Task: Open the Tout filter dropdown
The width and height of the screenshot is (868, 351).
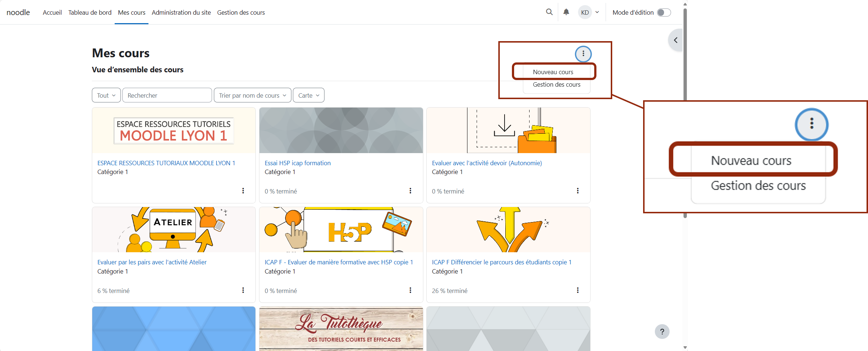Action: tap(106, 95)
